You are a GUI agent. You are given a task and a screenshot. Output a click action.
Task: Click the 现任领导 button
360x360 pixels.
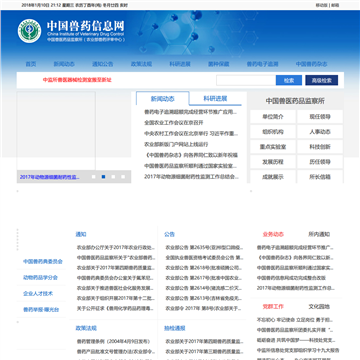point(320,117)
